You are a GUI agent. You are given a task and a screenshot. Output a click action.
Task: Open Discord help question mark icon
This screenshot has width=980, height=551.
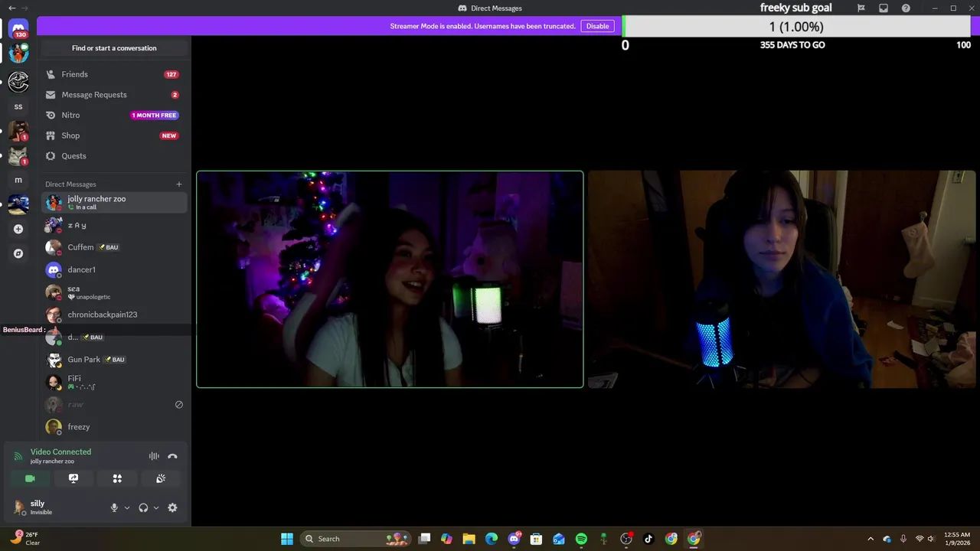(x=906, y=8)
